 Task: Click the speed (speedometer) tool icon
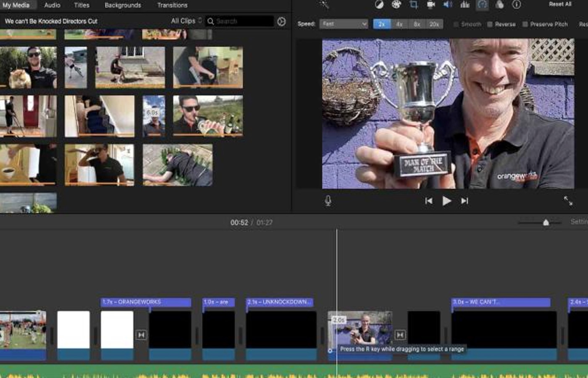tap(482, 5)
